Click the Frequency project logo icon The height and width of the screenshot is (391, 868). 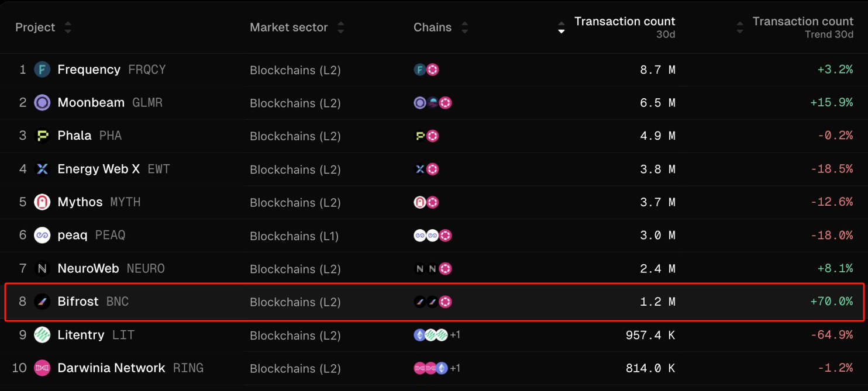tap(42, 70)
